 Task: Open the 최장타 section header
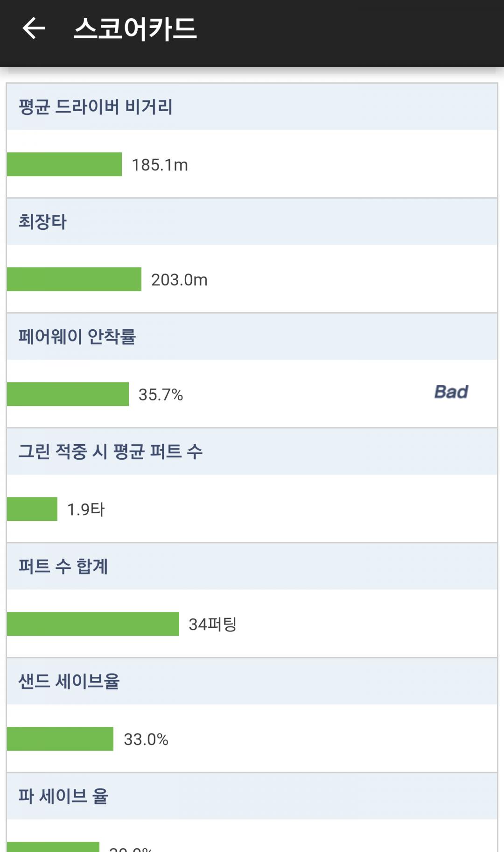point(42,222)
